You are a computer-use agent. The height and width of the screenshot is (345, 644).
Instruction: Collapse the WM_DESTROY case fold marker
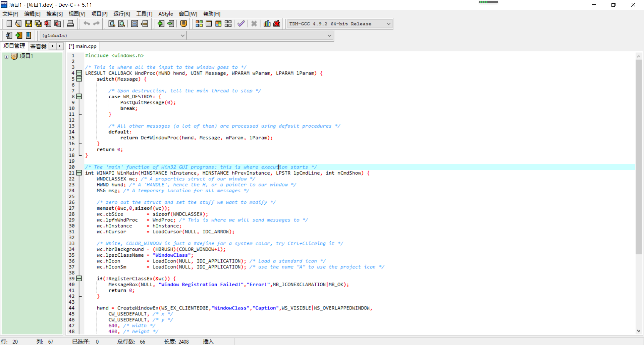pos(79,96)
